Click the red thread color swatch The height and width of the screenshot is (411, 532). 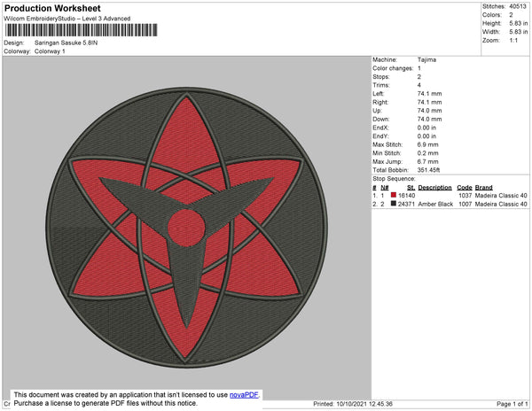pyautogui.click(x=394, y=195)
